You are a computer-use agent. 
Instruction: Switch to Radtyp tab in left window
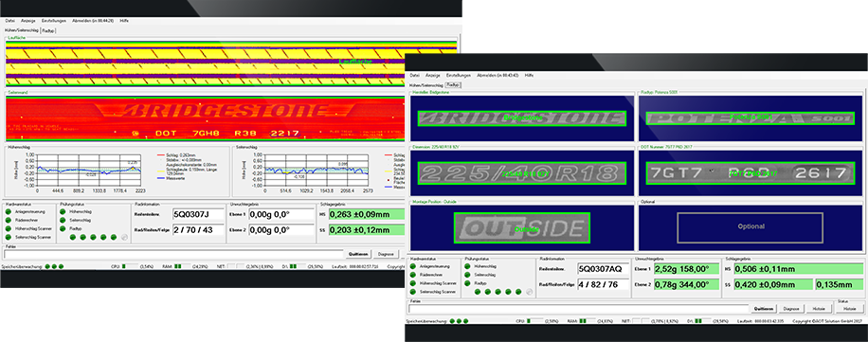click(48, 30)
